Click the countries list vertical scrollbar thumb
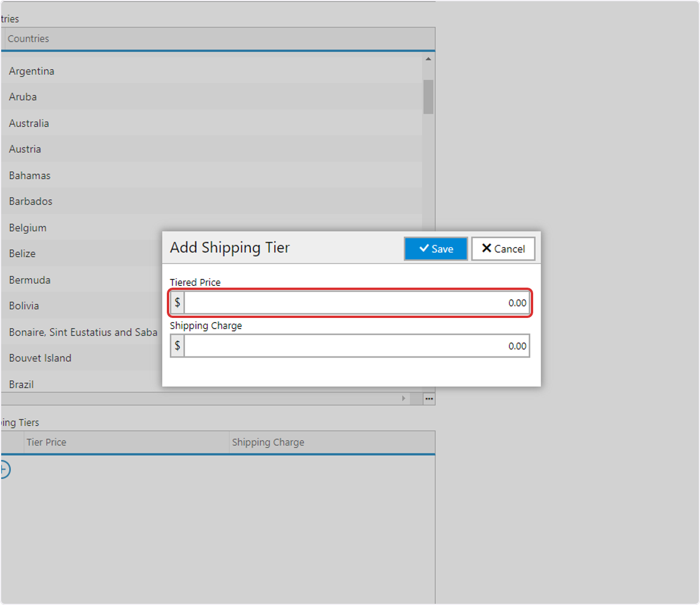The image size is (700, 605). (428, 97)
